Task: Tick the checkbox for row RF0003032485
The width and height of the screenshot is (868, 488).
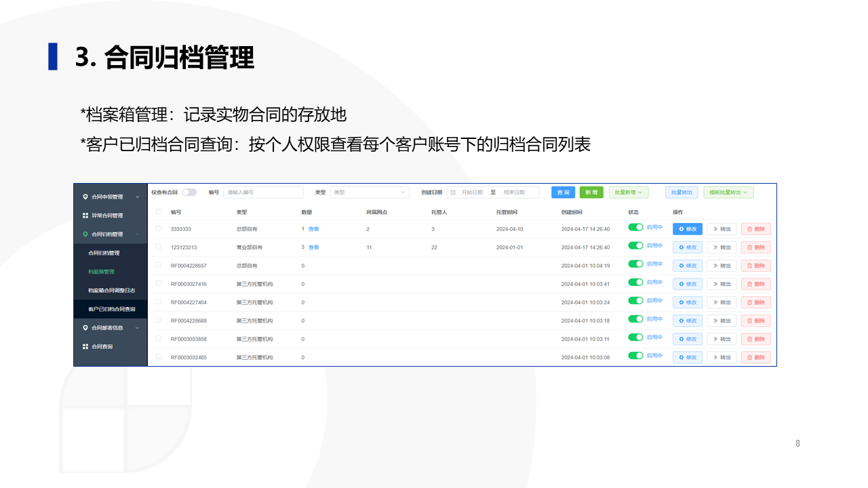Action: 159,357
